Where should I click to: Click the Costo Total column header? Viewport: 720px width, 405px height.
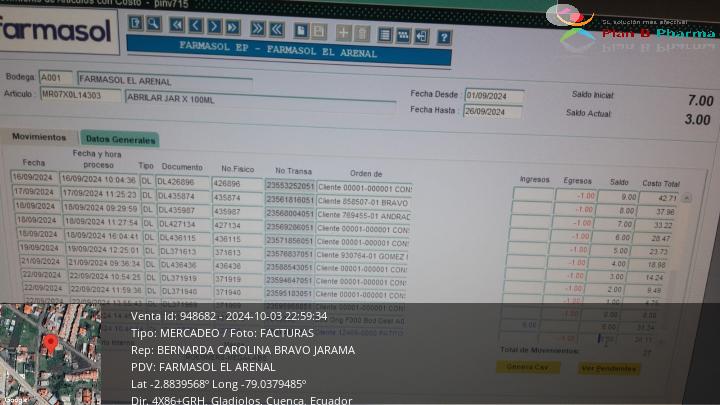tap(661, 184)
